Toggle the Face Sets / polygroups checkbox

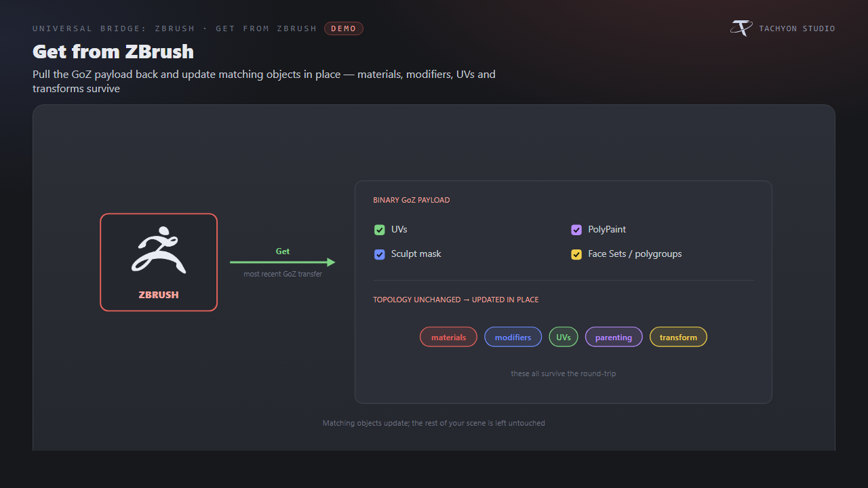click(x=576, y=254)
